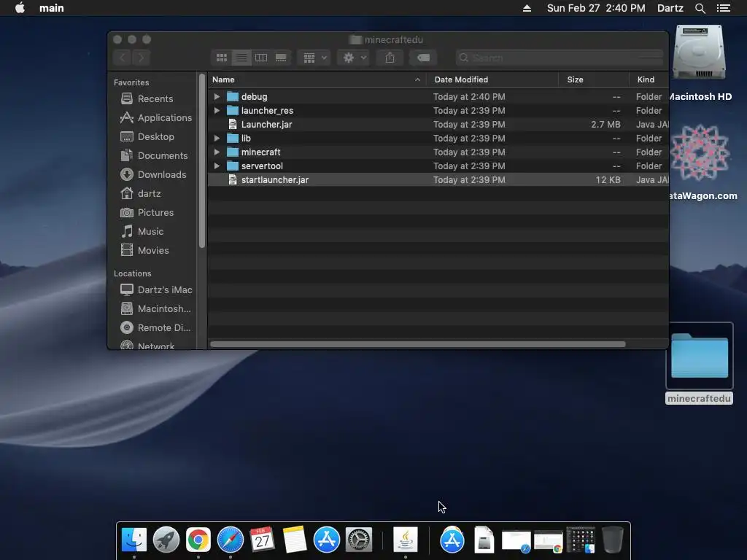Open Applications in the sidebar
Viewport: 747px width, 560px height.
point(156,117)
